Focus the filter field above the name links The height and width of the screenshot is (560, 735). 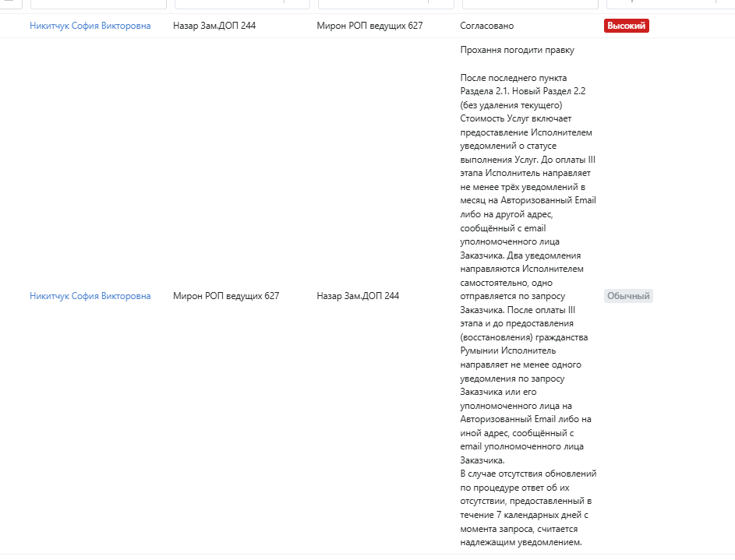(x=98, y=3)
